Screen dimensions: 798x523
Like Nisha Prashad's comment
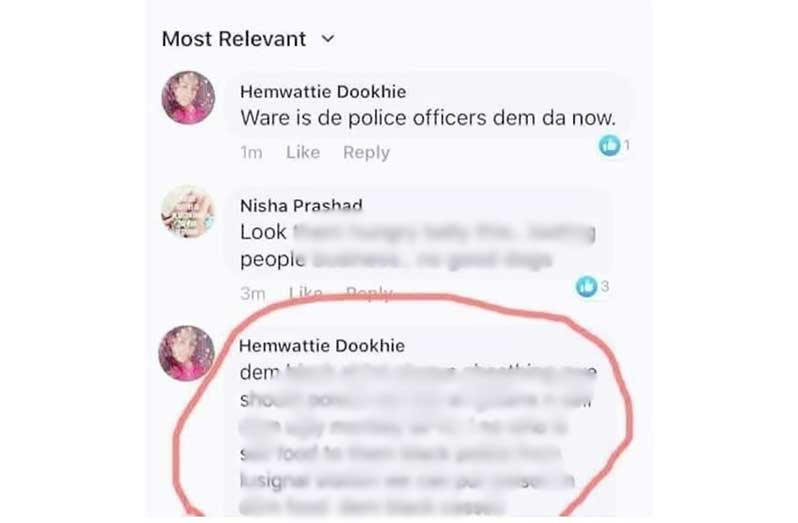pyautogui.click(x=305, y=294)
